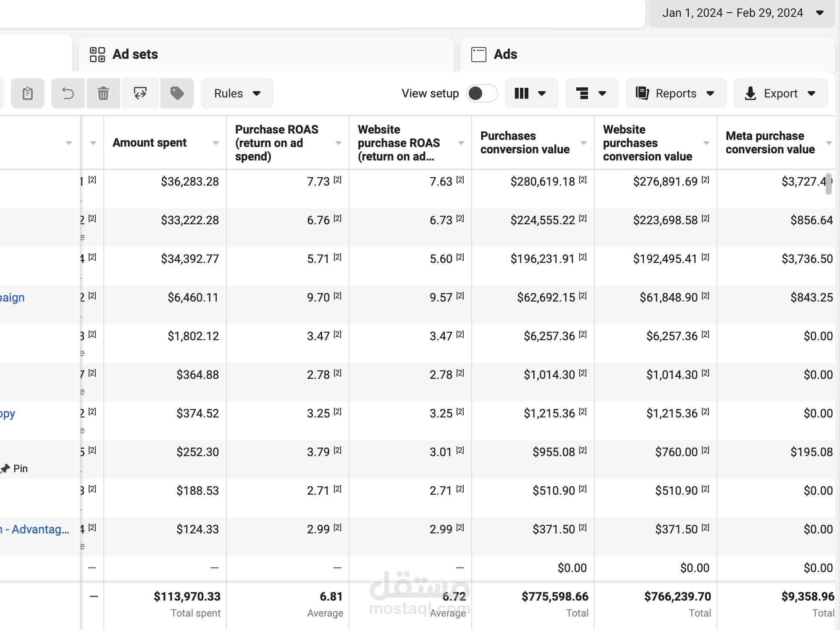This screenshot has height=630, width=840.
Task: Open Purchase ROAS column menu arrow
Action: click(x=339, y=143)
